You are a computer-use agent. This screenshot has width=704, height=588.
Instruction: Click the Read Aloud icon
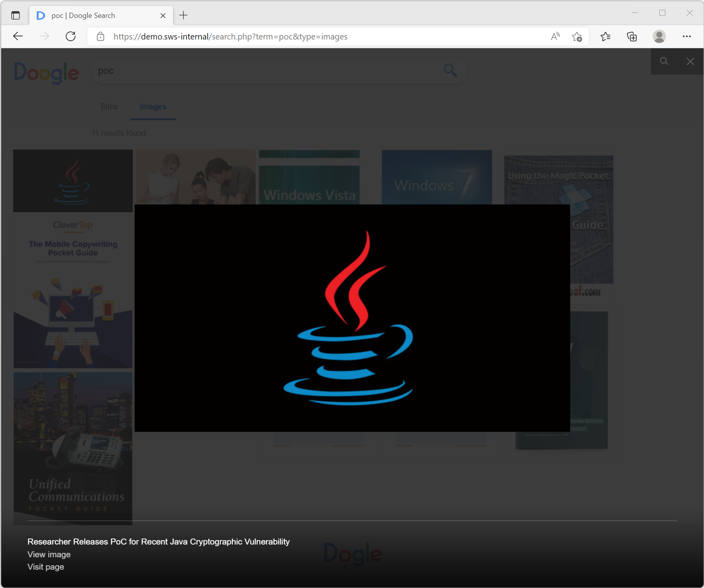pos(555,37)
